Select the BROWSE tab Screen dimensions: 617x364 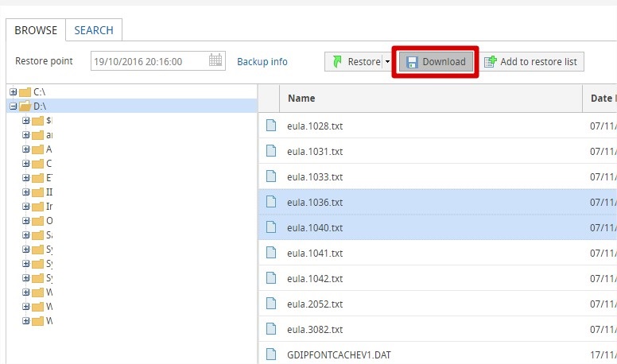coord(36,31)
